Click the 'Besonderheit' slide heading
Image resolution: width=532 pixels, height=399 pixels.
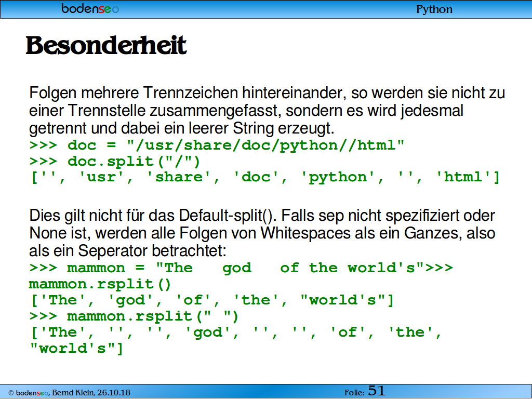106,45
